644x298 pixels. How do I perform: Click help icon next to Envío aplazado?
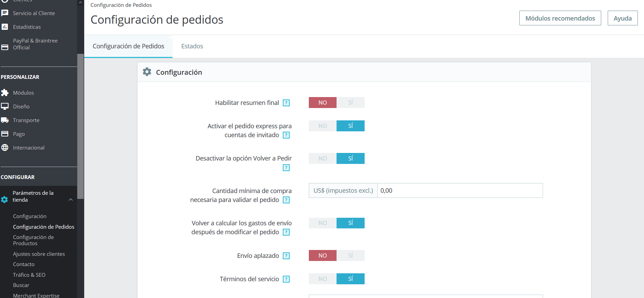286,256
